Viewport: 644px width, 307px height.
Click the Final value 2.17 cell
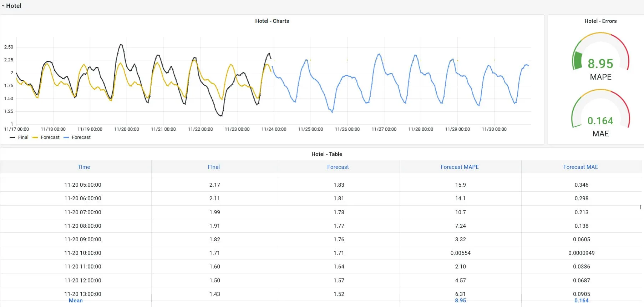coord(215,185)
